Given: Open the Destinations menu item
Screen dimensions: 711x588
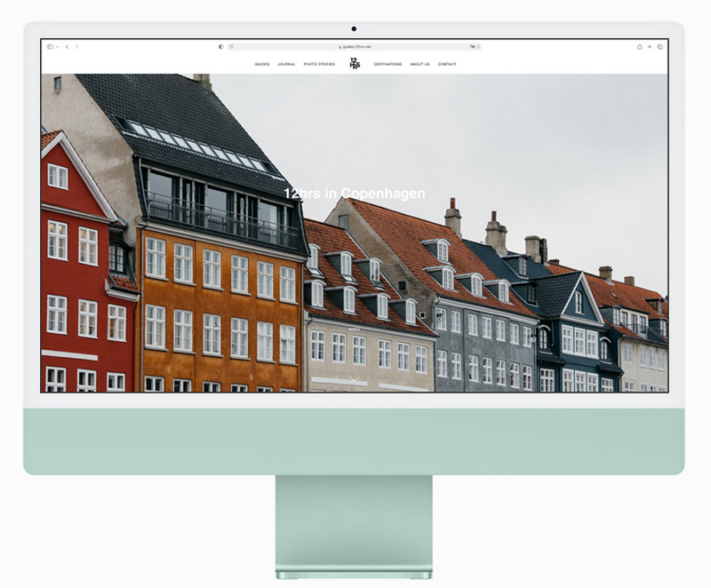Looking at the screenshot, I should pos(387,64).
